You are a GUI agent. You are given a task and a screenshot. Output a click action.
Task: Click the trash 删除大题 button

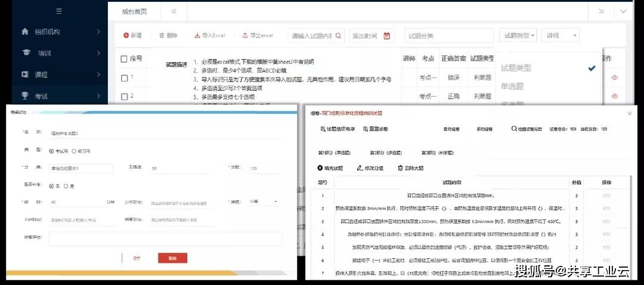point(410,168)
